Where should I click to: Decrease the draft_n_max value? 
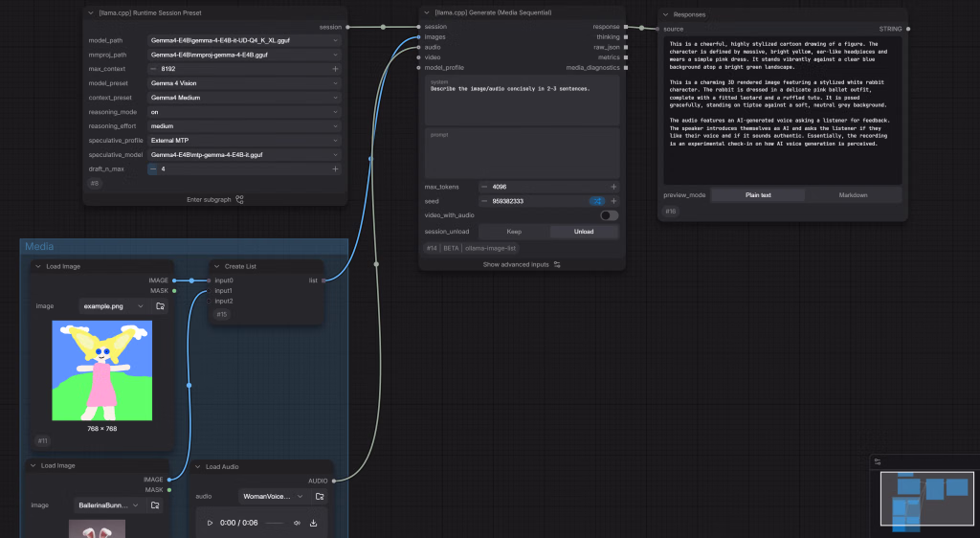(152, 169)
